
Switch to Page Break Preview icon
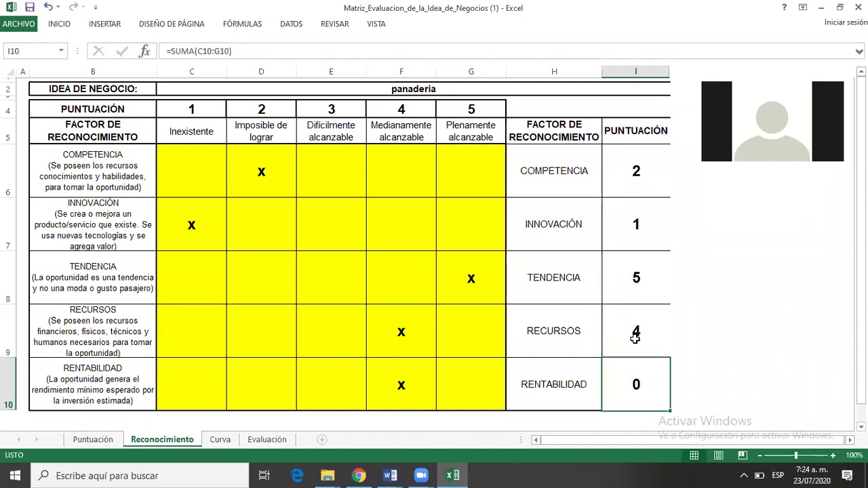(743, 455)
